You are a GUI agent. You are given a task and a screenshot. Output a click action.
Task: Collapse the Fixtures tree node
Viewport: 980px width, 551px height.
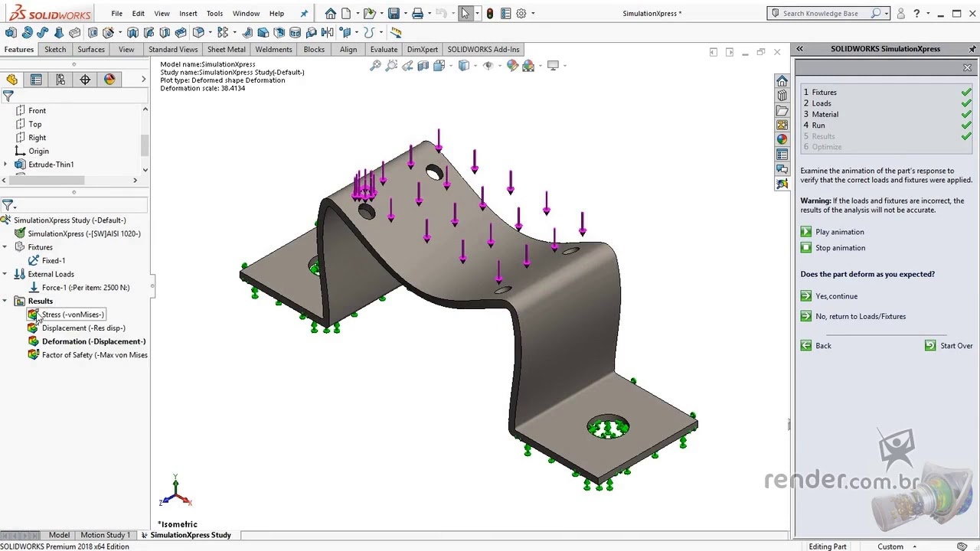[5, 247]
